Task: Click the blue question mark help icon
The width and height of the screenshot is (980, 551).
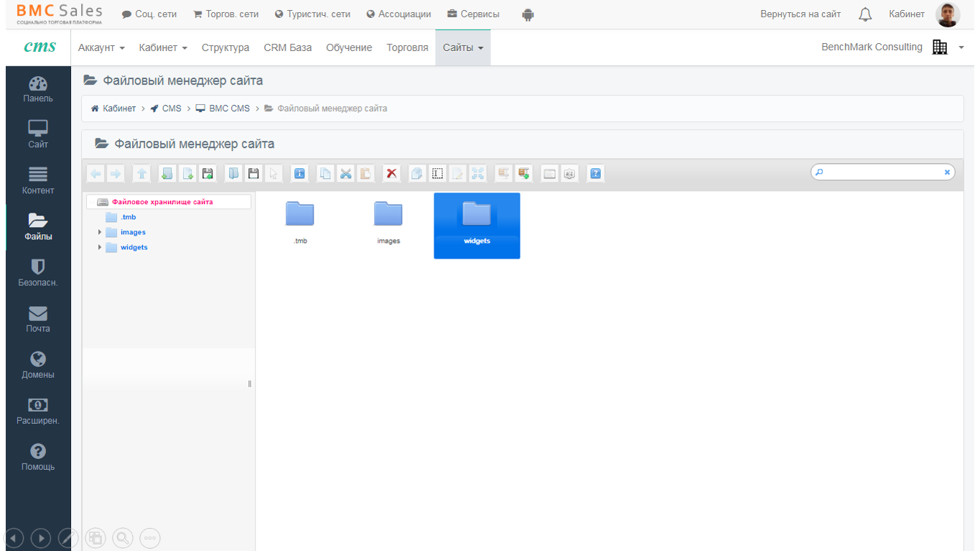Action: 595,173
